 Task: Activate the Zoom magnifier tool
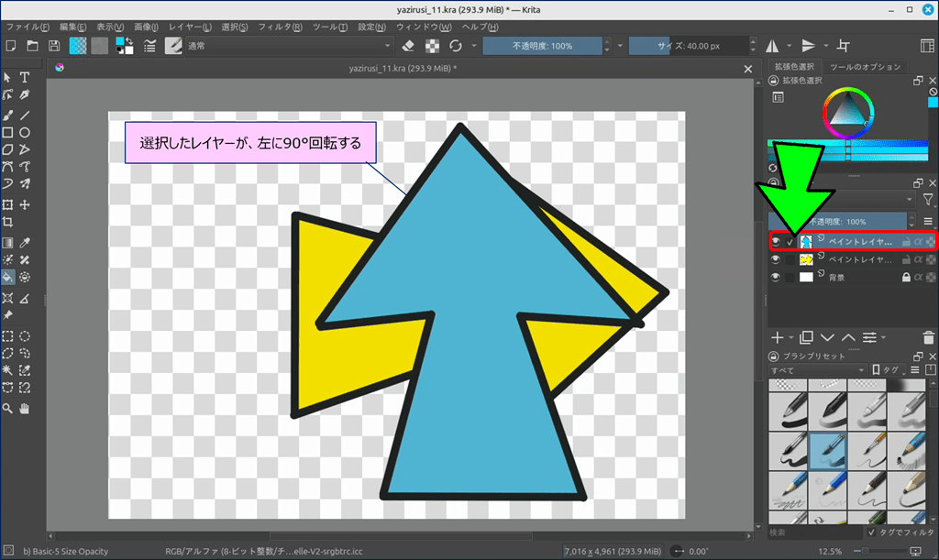(x=8, y=407)
